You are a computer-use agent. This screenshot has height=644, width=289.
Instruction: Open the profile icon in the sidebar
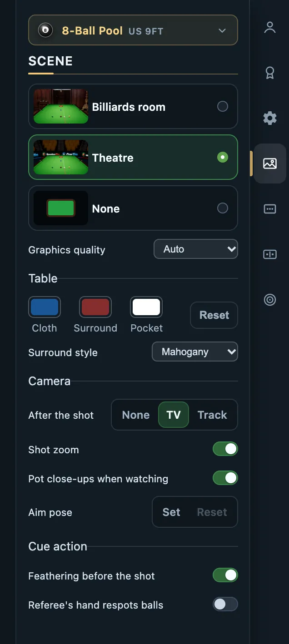tap(270, 27)
